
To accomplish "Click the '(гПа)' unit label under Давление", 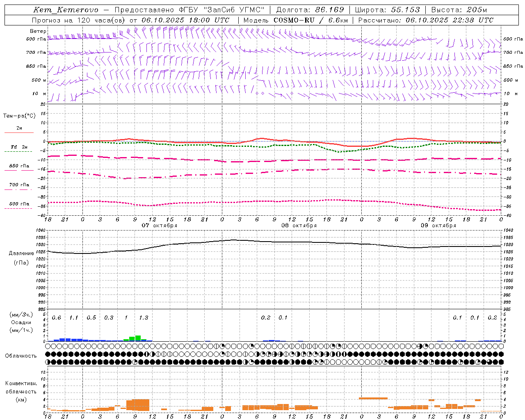I will tap(21, 263).
